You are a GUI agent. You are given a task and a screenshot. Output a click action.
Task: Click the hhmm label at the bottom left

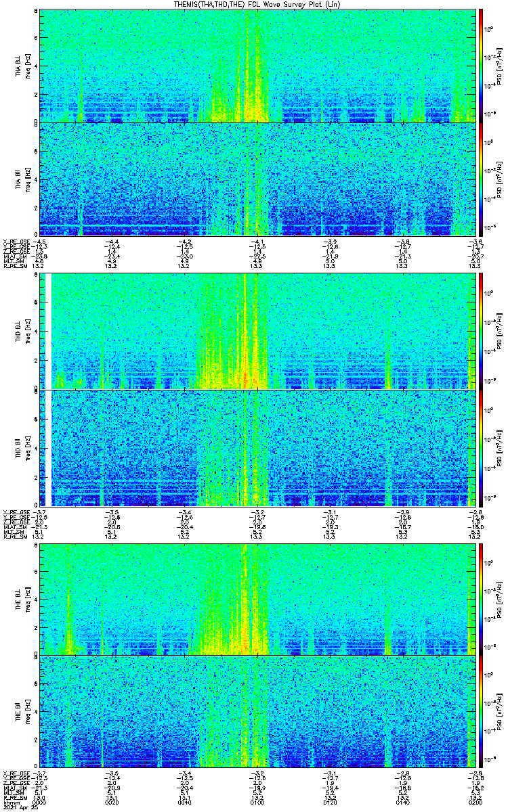(10, 803)
